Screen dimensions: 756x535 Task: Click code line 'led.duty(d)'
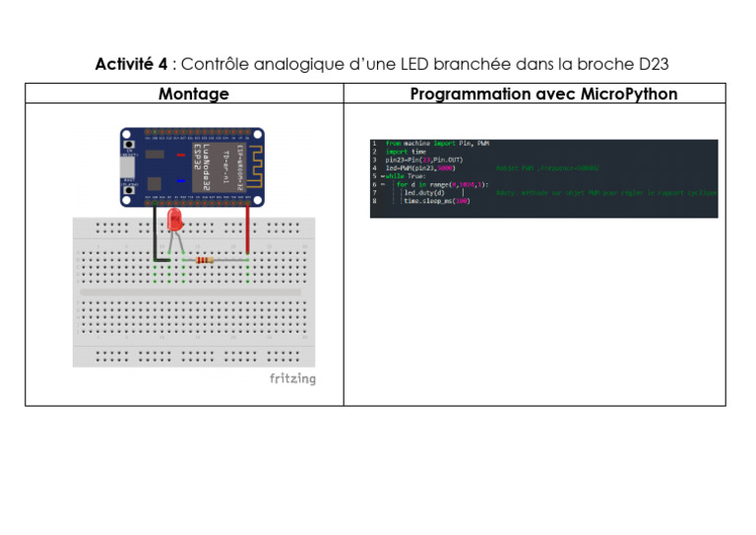[x=424, y=192]
